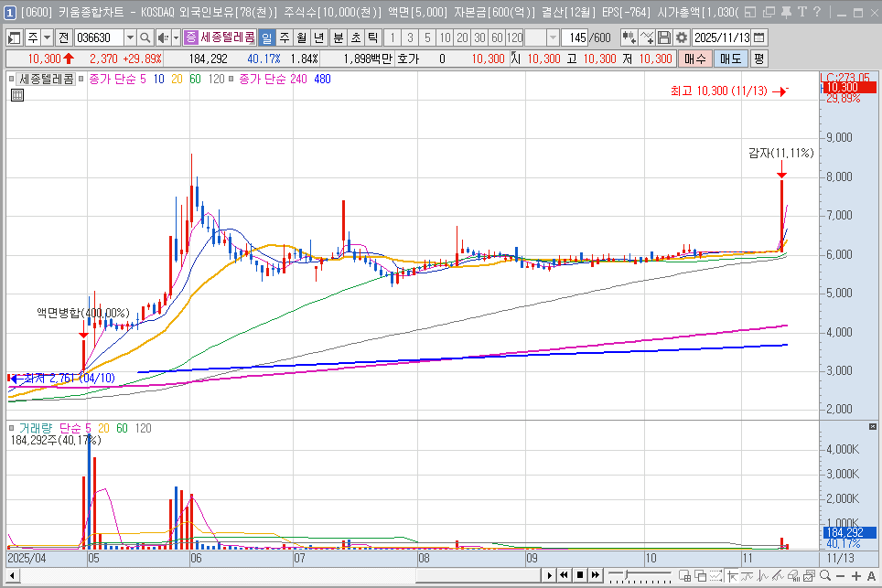Click the chart overlay compare icon
This screenshot has height=588, width=882.
809,575
